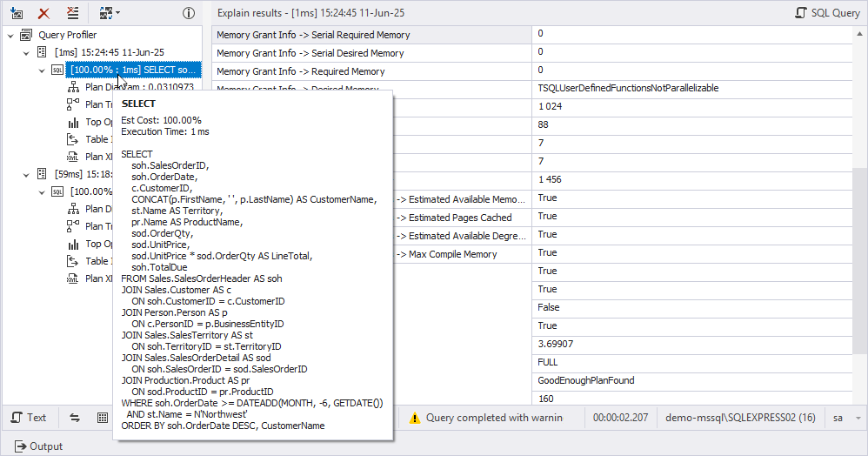868x456 pixels.
Task: Click the clear all profiling results icon
Action: 73,13
